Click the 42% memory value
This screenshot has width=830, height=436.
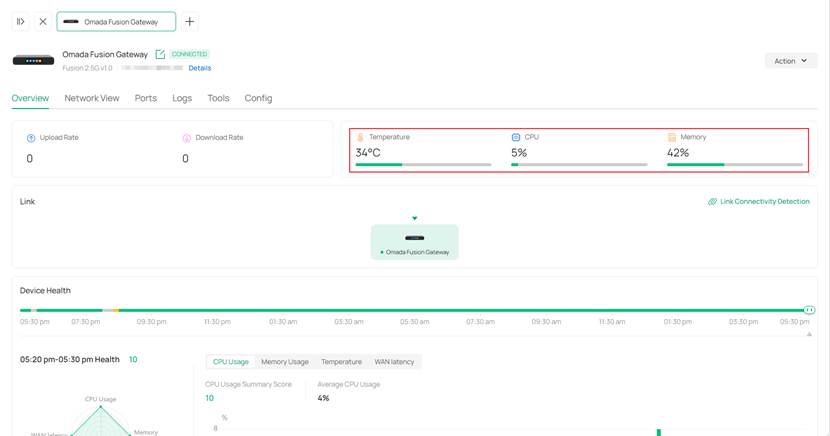point(678,153)
